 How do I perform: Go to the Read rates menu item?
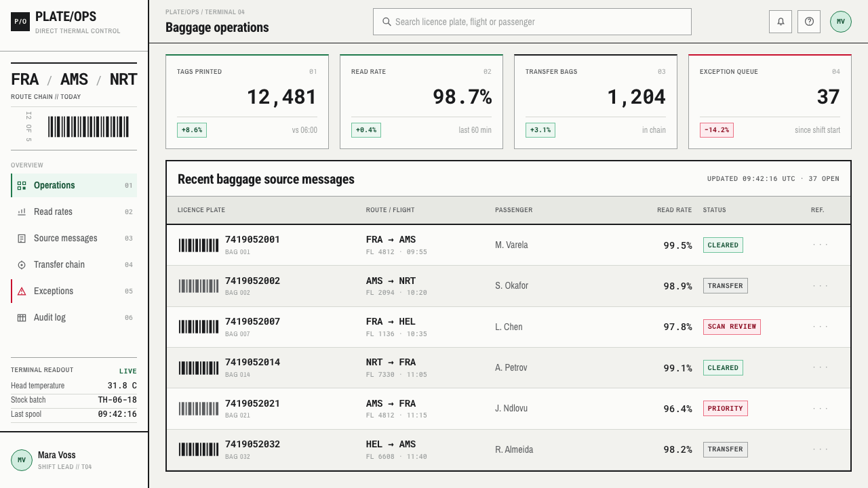click(74, 212)
